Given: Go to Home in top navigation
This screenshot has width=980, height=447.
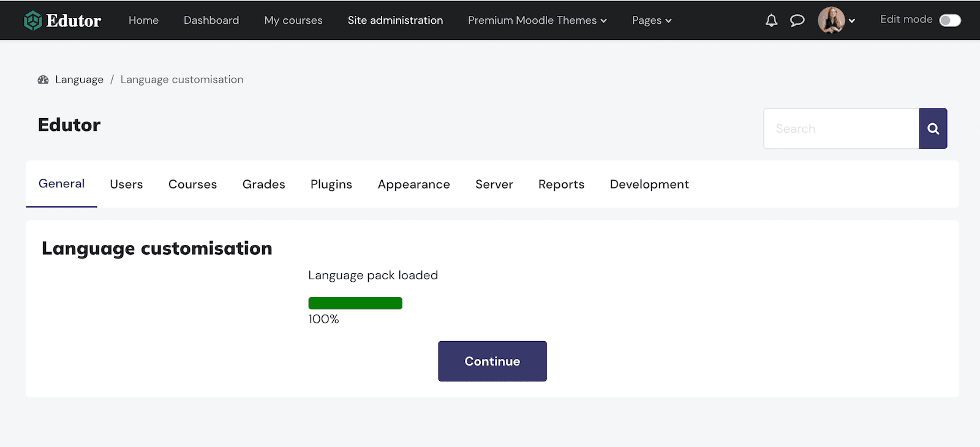Looking at the screenshot, I should 143,20.
